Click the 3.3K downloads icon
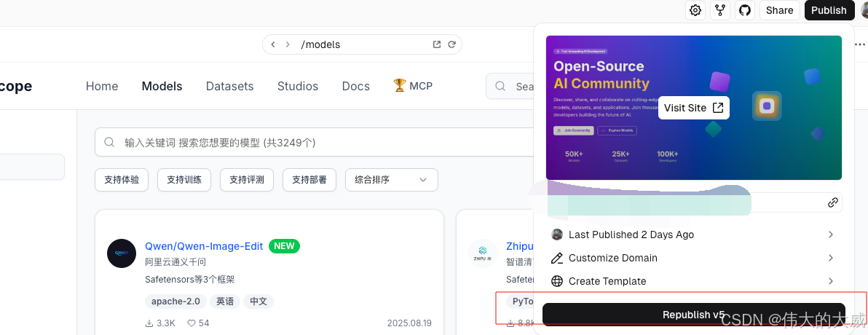The width and height of the screenshot is (868, 335). [x=149, y=323]
